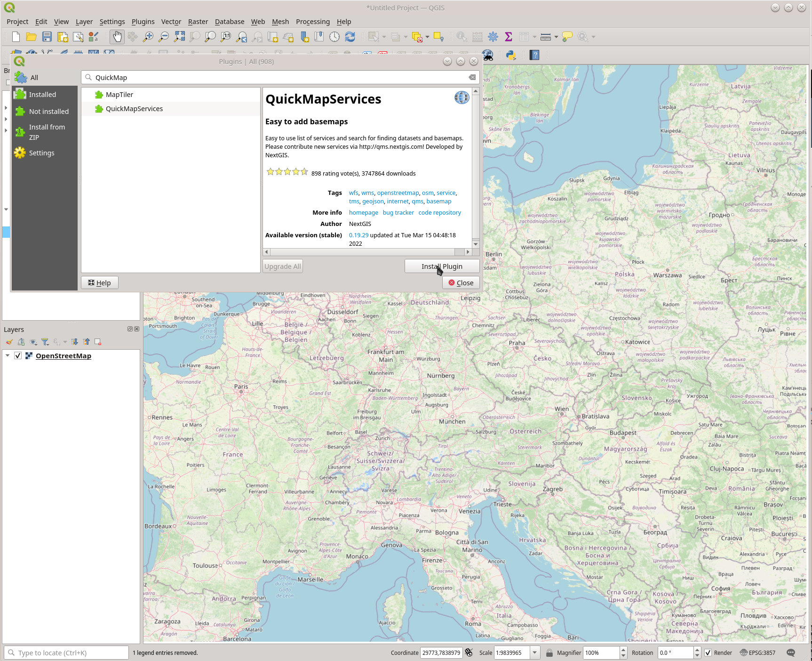Collapse all layers in the Layers panel
The width and height of the screenshot is (812, 661).
[87, 342]
